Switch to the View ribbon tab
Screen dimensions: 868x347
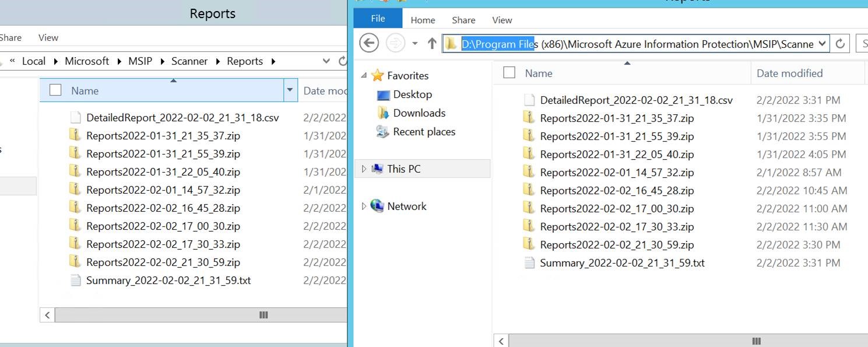[501, 20]
